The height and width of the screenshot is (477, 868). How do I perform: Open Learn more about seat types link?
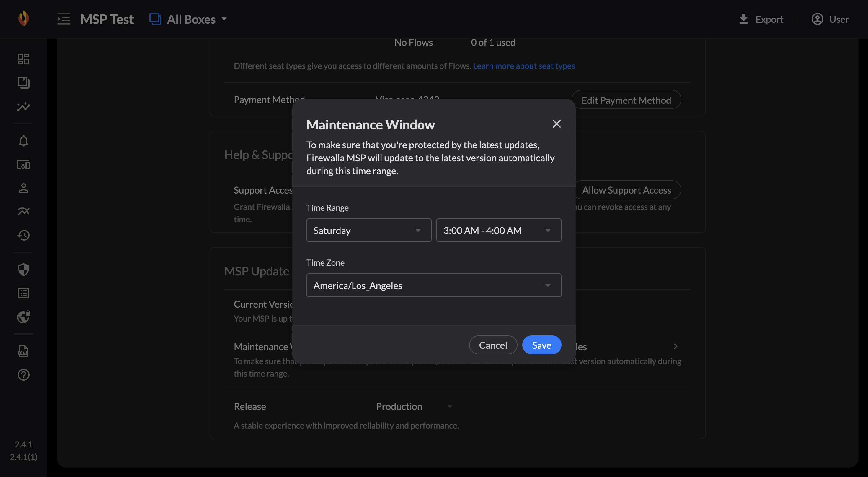pyautogui.click(x=524, y=66)
